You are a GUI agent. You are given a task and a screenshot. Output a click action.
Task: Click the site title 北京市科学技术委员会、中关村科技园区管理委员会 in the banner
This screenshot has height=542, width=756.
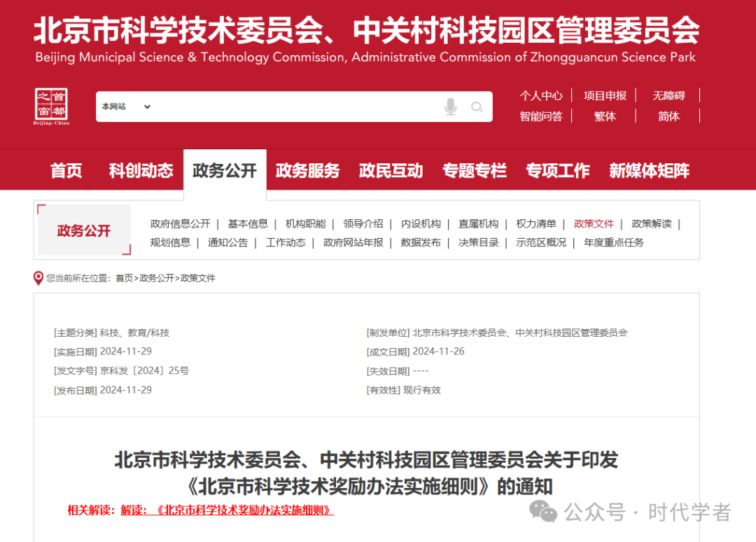[366, 30]
